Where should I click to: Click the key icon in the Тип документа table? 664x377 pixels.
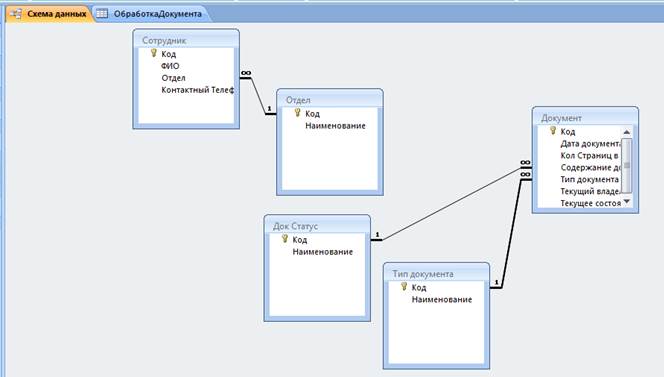pyautogui.click(x=404, y=287)
